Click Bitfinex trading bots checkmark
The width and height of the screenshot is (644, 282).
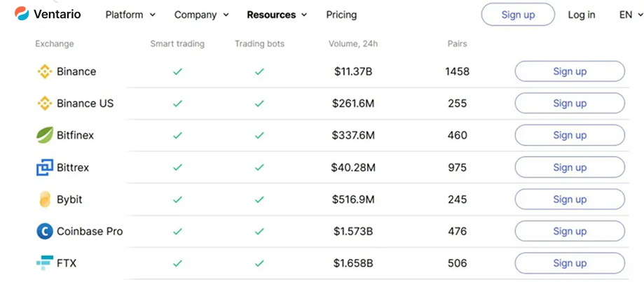coord(259,135)
